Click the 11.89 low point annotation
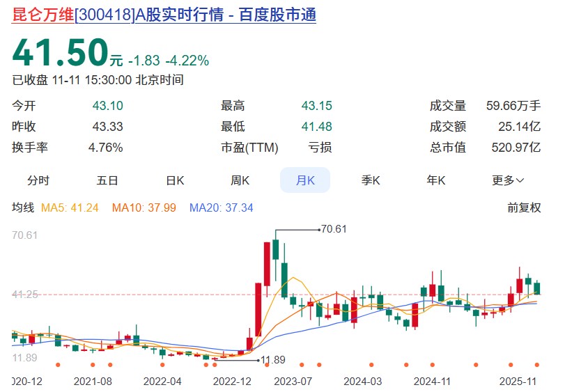The image size is (565, 392). (x=273, y=359)
